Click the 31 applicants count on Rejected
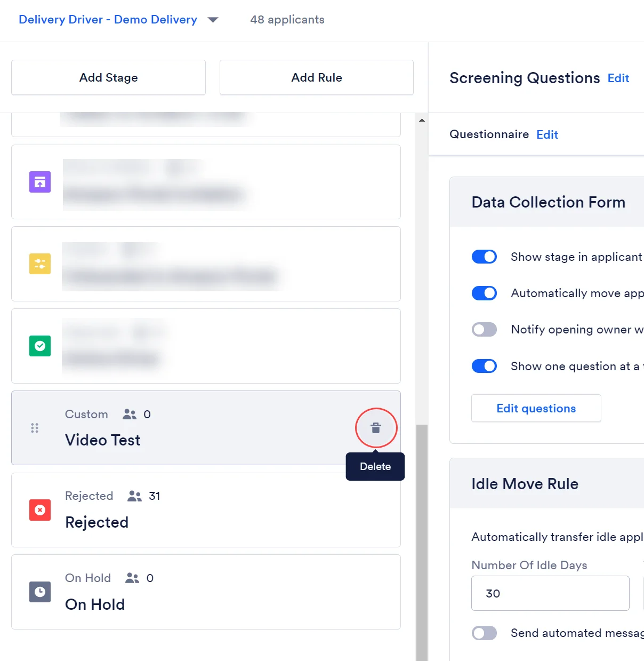 pos(155,496)
